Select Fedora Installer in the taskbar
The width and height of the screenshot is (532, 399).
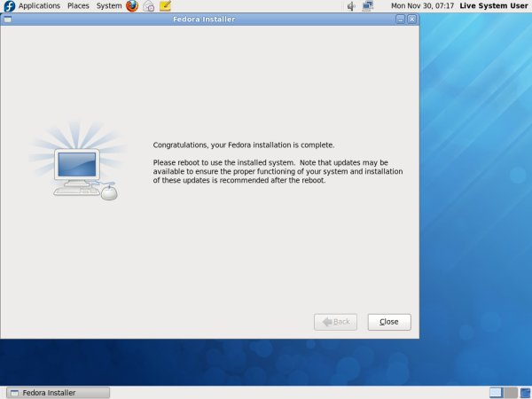pos(58,393)
